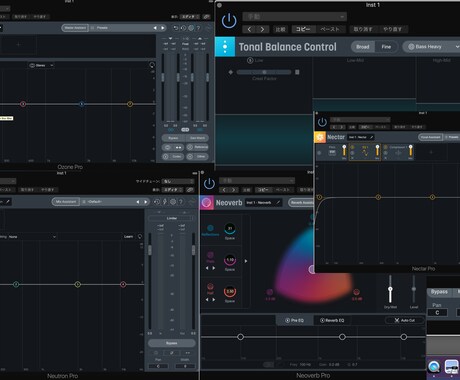The image size is (460, 380).
Task: Toggle Gain Match in Ozone
Action: click(x=197, y=138)
